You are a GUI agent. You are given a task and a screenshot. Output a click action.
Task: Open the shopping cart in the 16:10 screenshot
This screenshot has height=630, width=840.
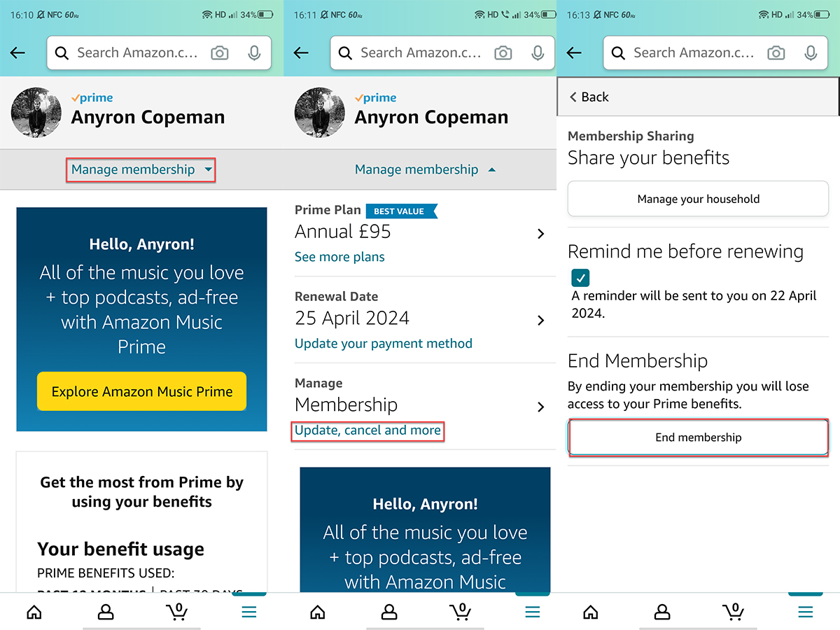click(x=177, y=612)
